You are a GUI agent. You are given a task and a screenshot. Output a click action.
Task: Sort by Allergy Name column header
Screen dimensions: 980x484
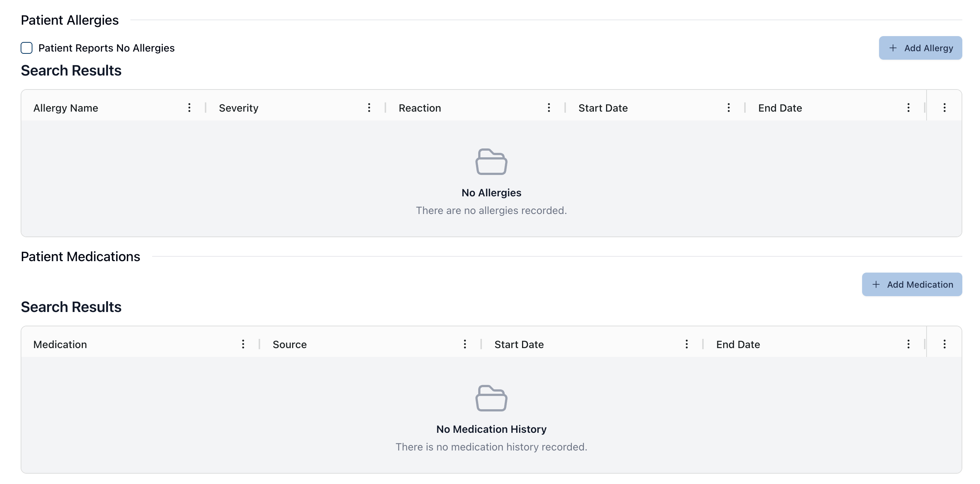click(66, 108)
